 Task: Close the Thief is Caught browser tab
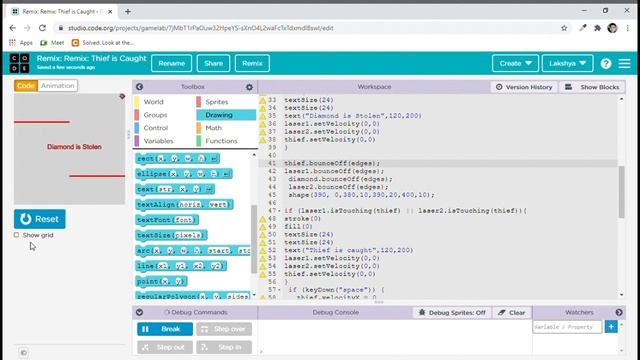click(x=110, y=11)
